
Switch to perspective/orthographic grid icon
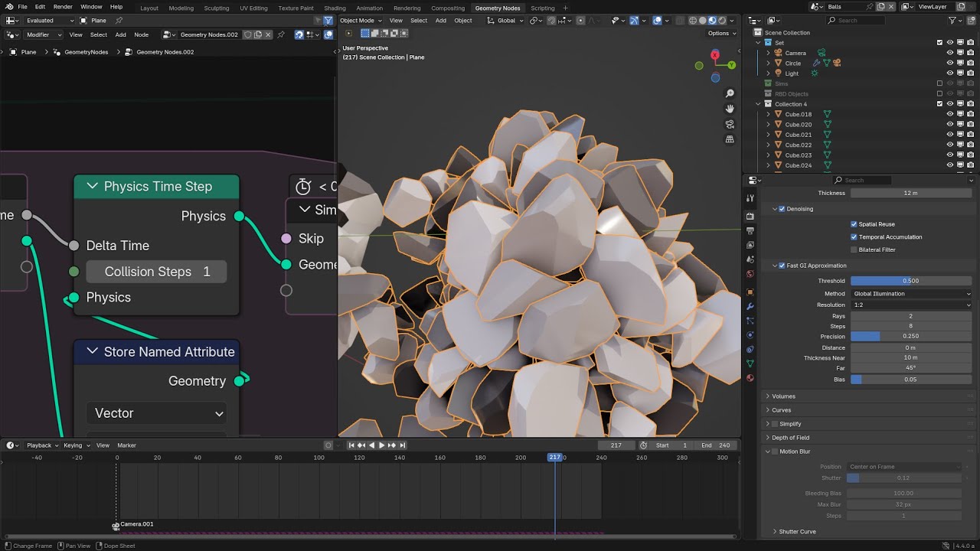tap(730, 139)
